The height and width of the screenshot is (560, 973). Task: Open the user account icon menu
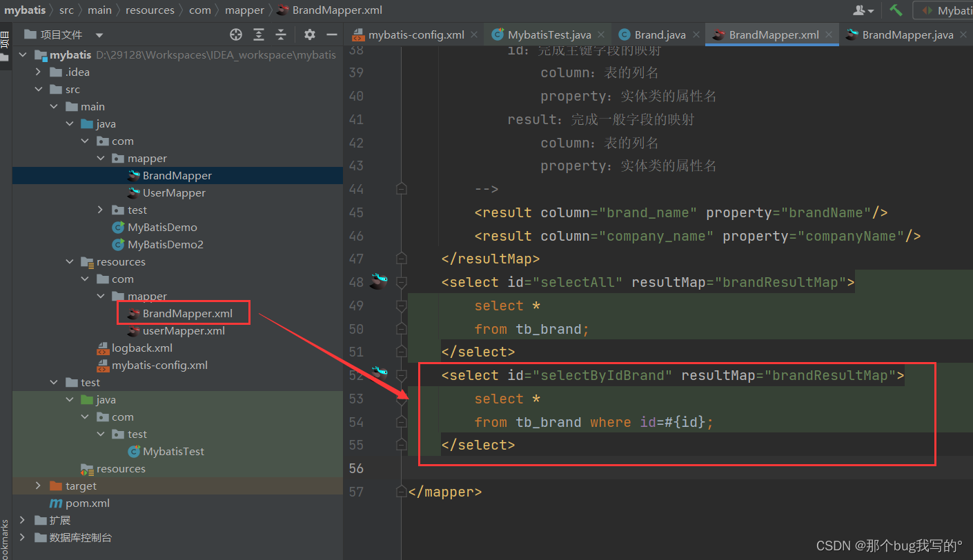[x=863, y=10]
